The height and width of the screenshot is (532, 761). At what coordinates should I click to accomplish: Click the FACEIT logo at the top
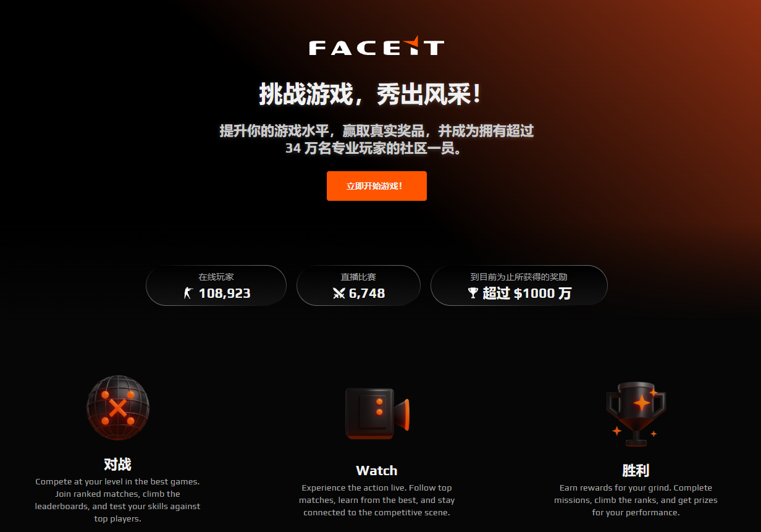click(376, 46)
